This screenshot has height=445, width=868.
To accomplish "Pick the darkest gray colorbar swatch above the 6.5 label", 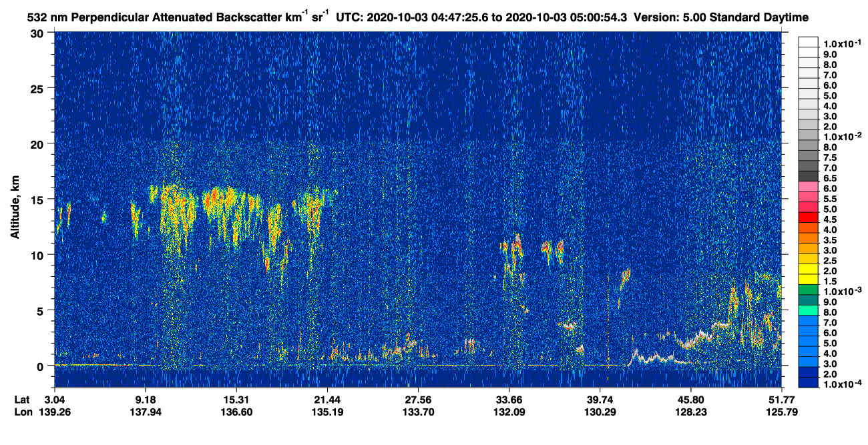I will pyautogui.click(x=809, y=176).
